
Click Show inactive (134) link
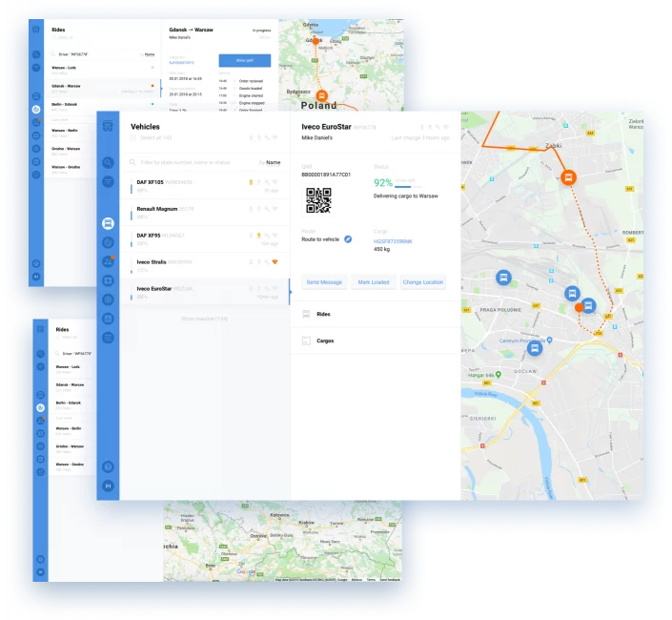[204, 319]
